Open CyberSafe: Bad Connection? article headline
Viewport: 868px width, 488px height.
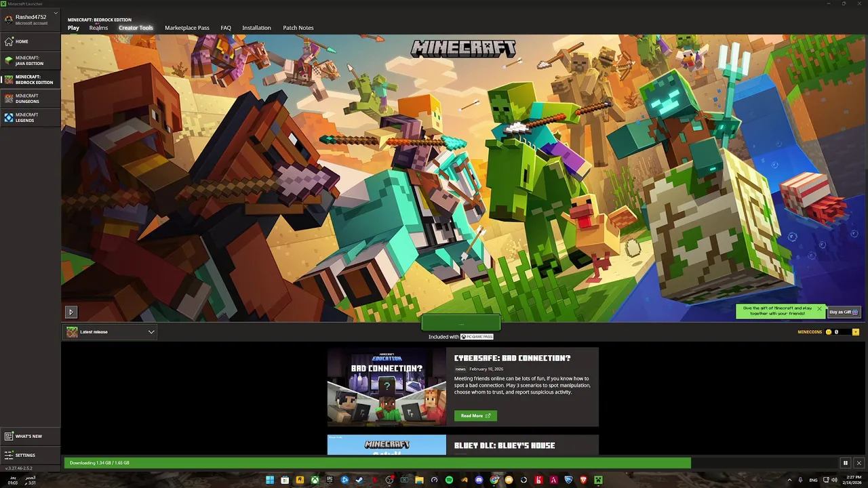point(512,358)
